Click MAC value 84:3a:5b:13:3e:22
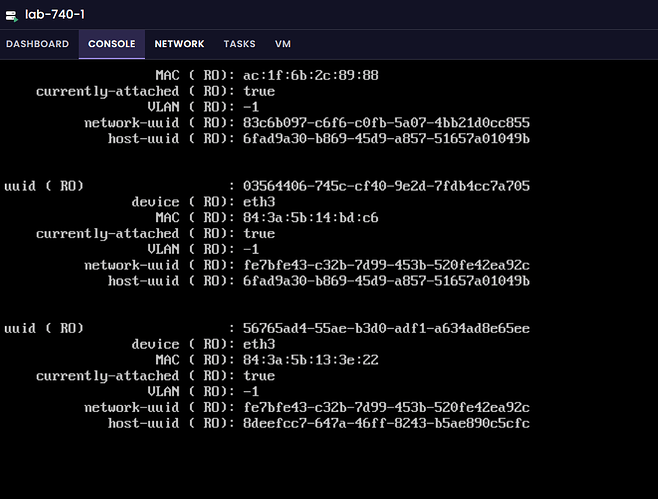 coord(311,360)
